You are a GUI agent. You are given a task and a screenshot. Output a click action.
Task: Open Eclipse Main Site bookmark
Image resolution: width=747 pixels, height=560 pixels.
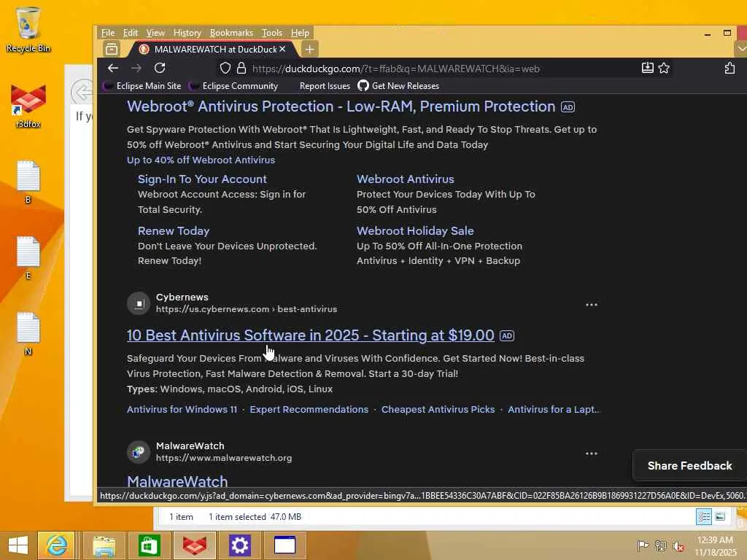[x=143, y=86]
